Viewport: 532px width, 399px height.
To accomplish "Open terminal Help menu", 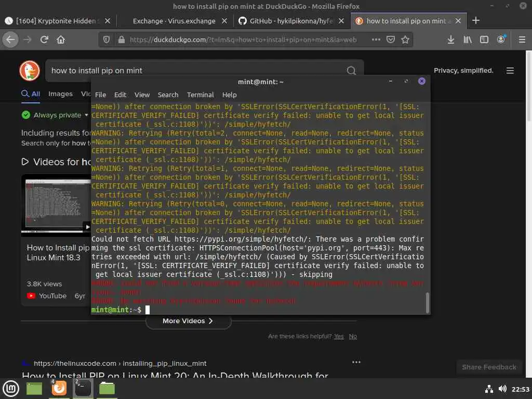I will [x=229, y=95].
